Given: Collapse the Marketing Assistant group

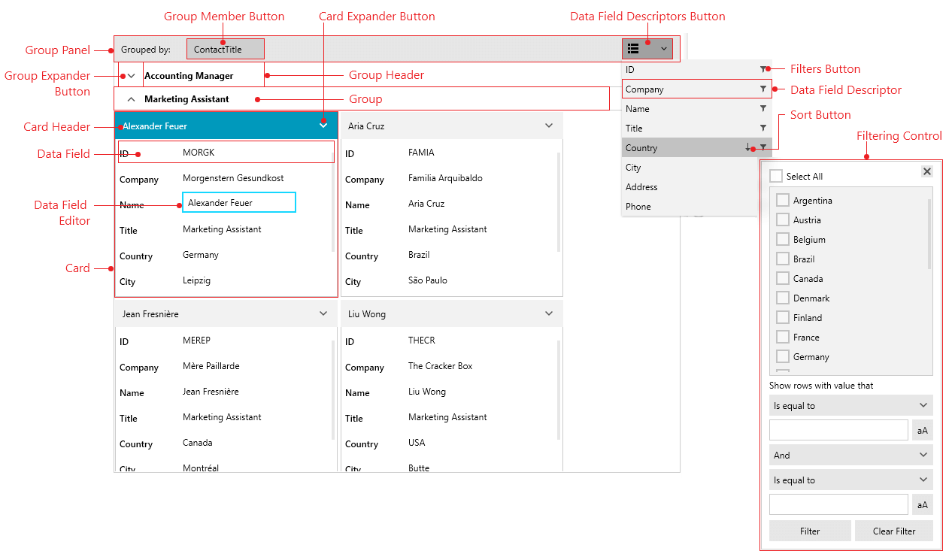Looking at the screenshot, I should (131, 98).
